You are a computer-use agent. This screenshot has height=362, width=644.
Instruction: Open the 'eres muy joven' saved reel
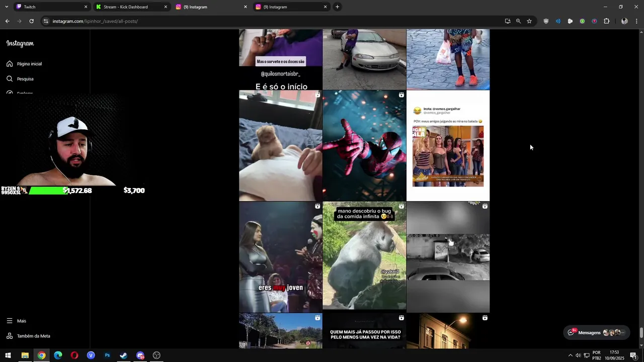coord(281,257)
